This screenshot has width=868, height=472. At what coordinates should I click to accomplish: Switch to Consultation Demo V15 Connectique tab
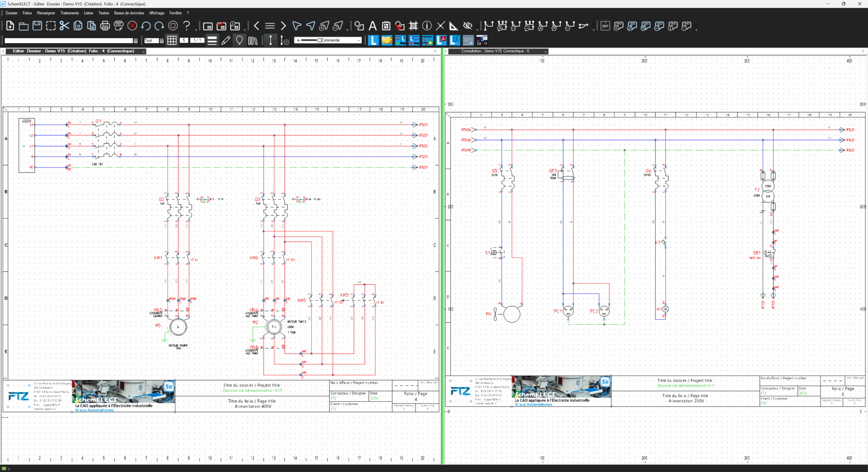pos(495,51)
